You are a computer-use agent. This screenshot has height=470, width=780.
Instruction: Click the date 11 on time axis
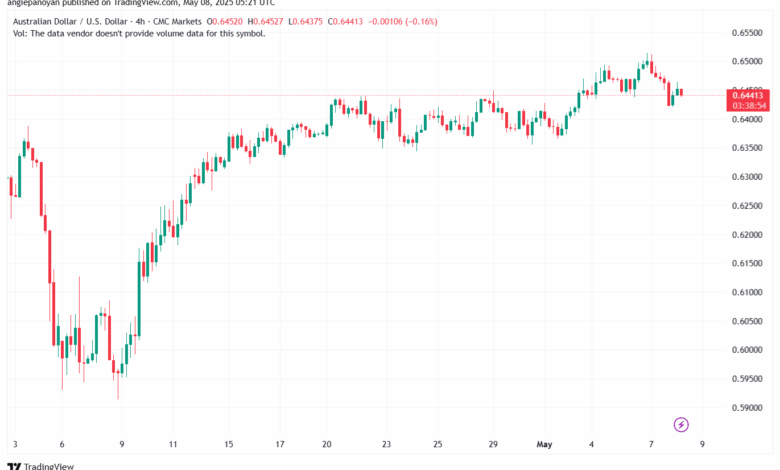[173, 444]
